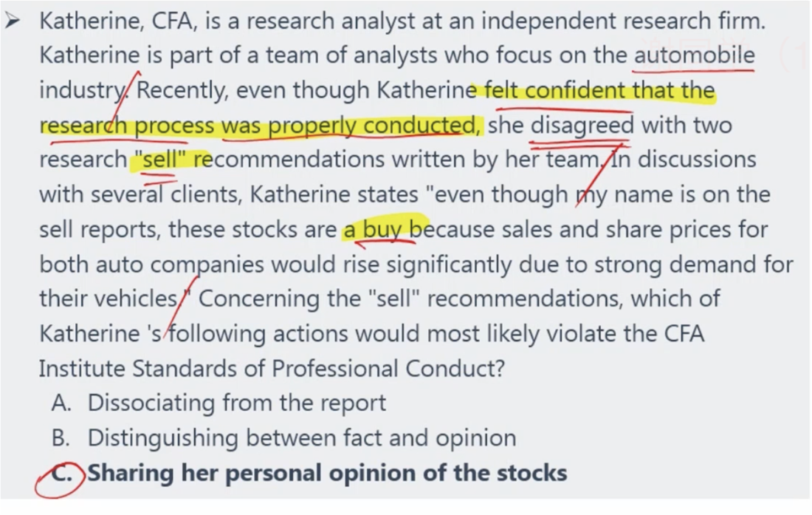
Task: Click the letter B option label
Action: point(61,438)
